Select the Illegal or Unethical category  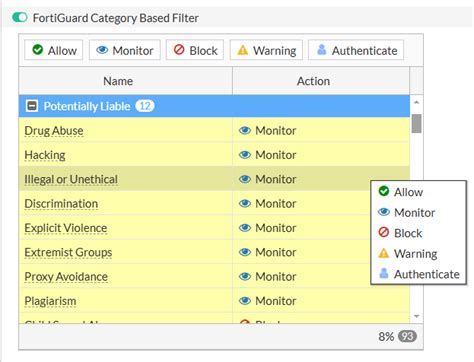[x=71, y=179]
